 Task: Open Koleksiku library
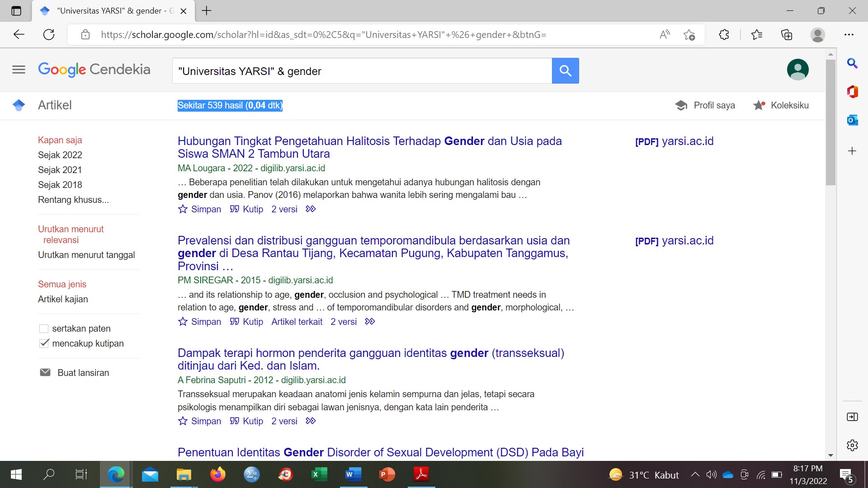781,105
